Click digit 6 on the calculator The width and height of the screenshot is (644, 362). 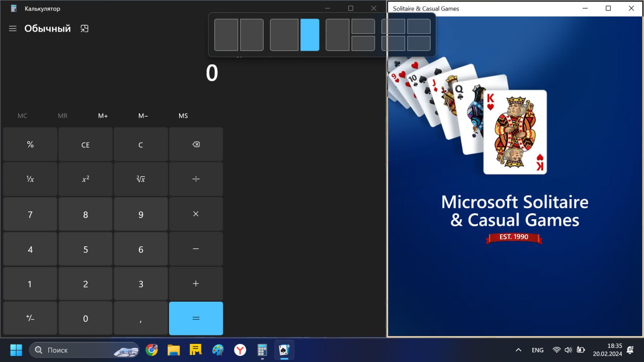coord(141,249)
